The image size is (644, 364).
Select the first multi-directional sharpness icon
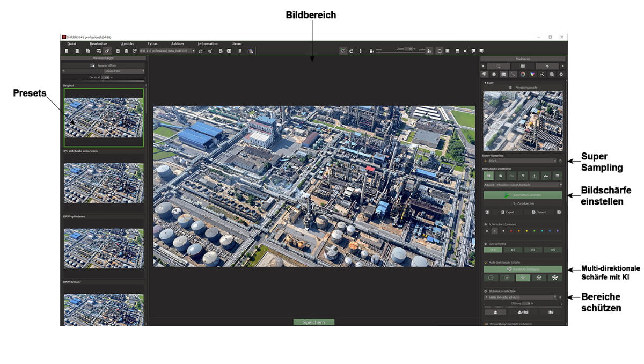491,278
